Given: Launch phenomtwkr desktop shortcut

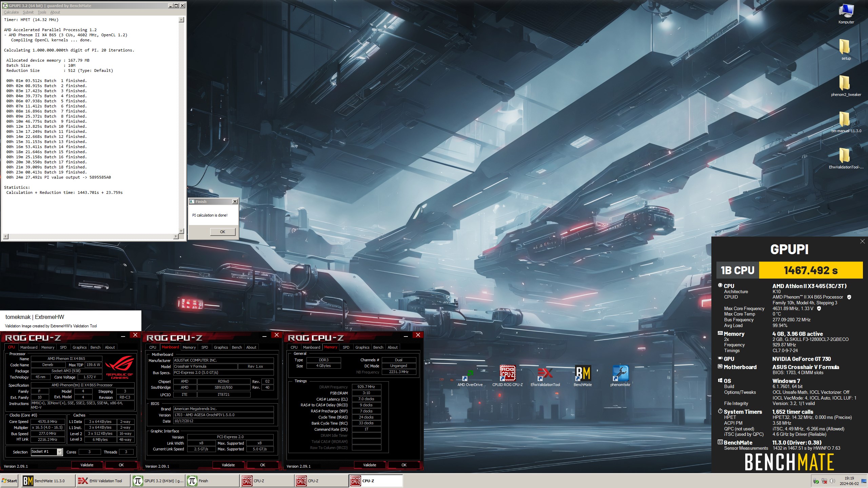Looking at the screenshot, I should pyautogui.click(x=620, y=376).
